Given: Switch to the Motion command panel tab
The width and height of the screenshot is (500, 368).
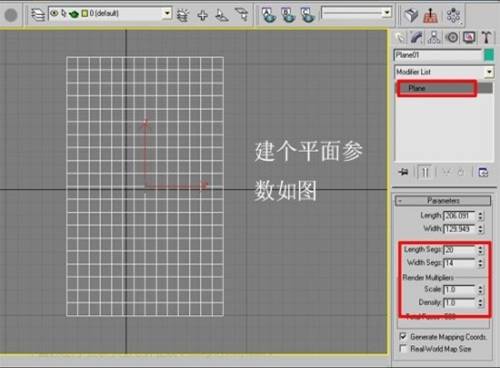Looking at the screenshot, I should click(x=452, y=38).
